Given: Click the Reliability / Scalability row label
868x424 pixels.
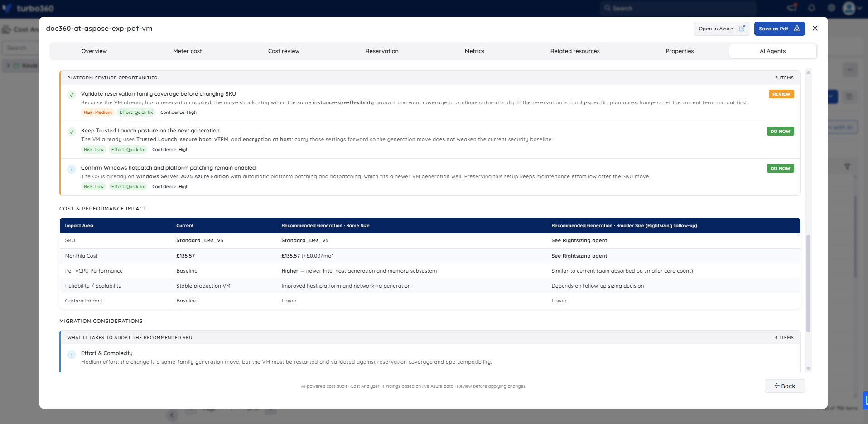Looking at the screenshot, I should coord(93,286).
